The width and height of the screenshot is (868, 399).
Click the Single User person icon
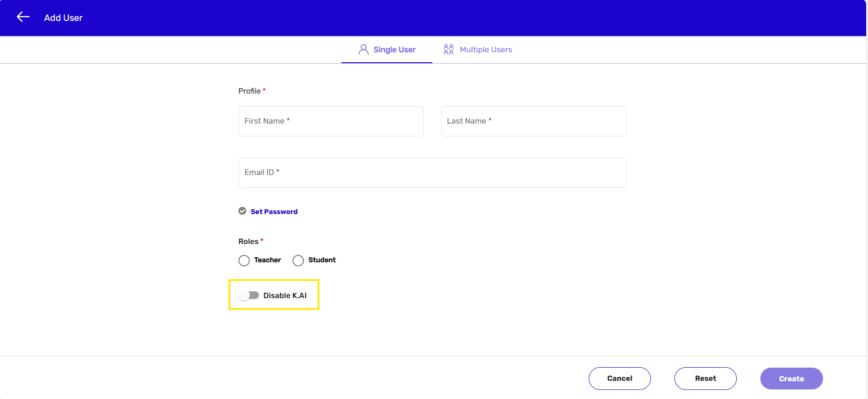(x=363, y=50)
